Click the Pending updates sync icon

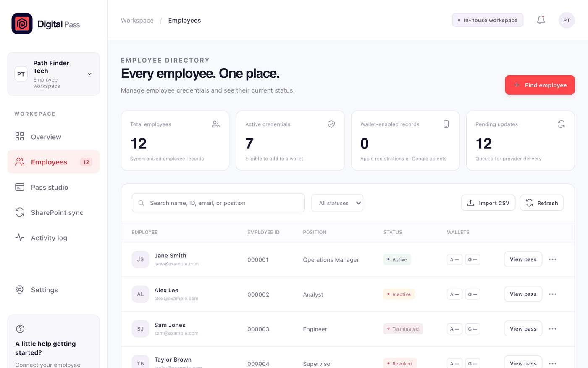point(561,124)
